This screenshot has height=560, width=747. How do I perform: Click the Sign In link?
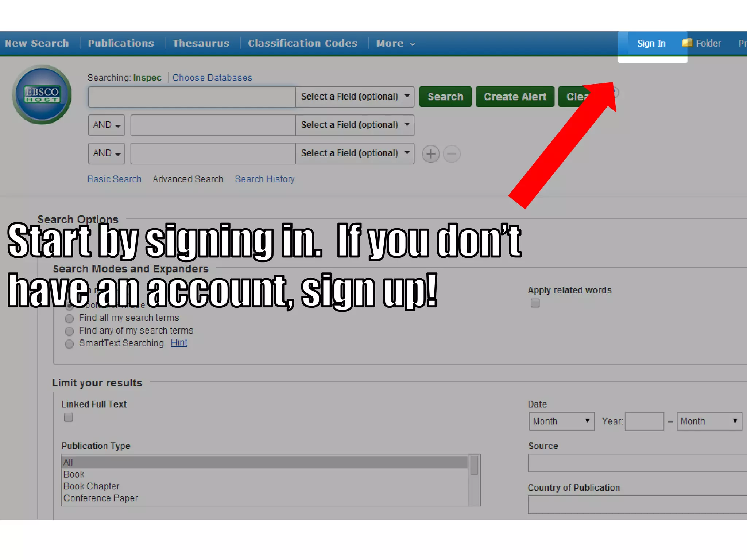pyautogui.click(x=651, y=43)
